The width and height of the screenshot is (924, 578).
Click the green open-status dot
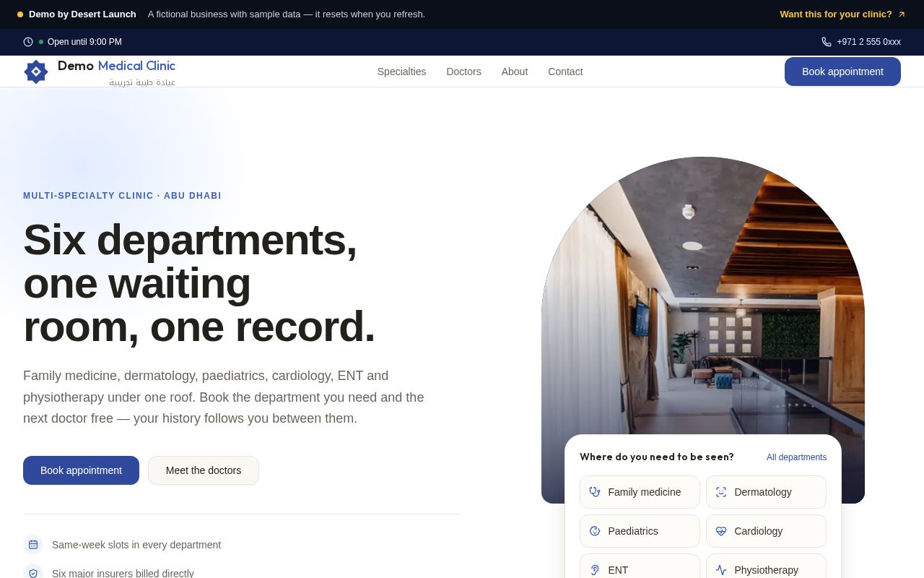pos(41,42)
